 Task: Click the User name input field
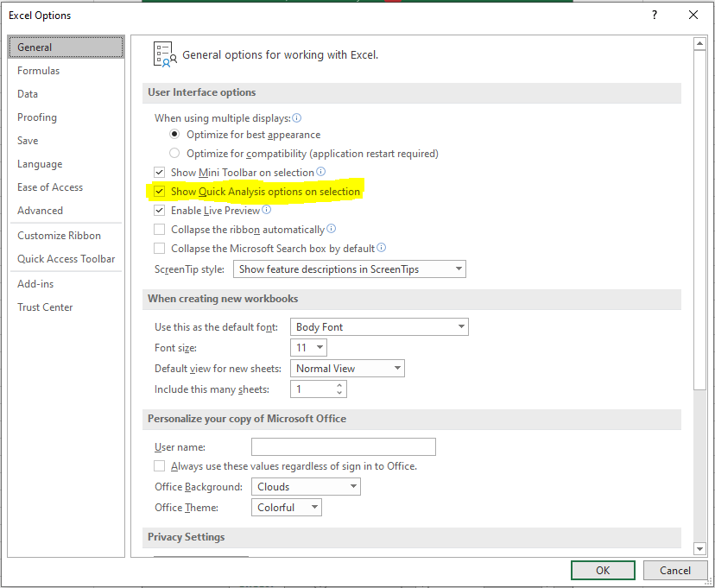click(x=344, y=446)
